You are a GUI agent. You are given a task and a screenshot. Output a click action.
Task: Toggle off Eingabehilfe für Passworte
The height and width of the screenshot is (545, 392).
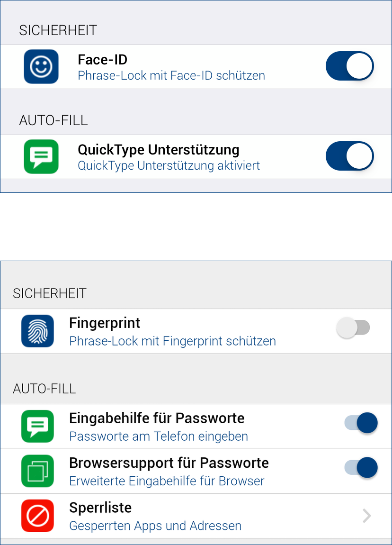pyautogui.click(x=360, y=423)
